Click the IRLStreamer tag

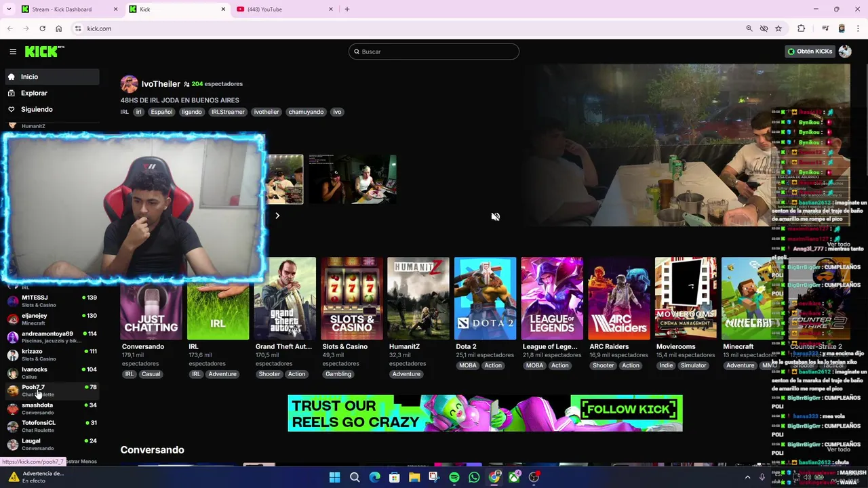pyautogui.click(x=228, y=112)
